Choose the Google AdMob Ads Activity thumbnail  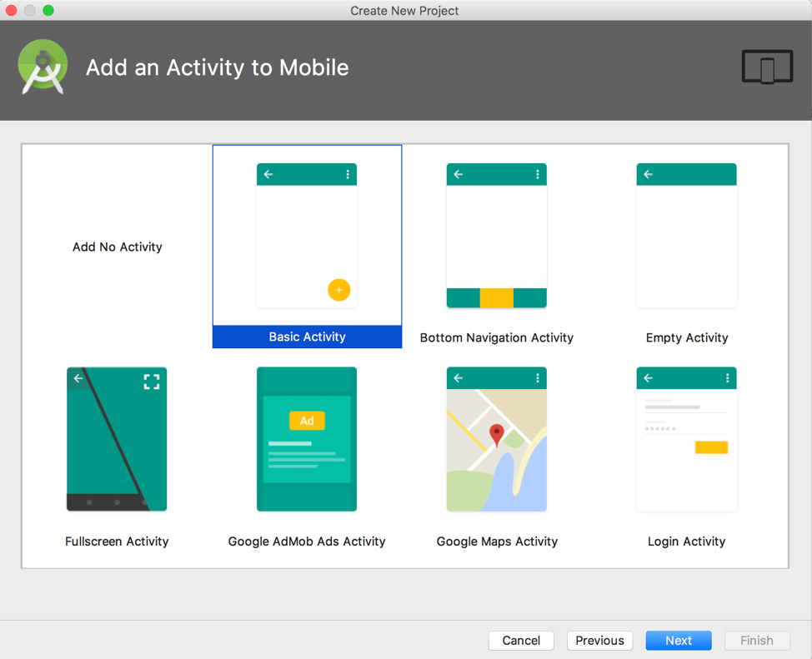coord(307,439)
